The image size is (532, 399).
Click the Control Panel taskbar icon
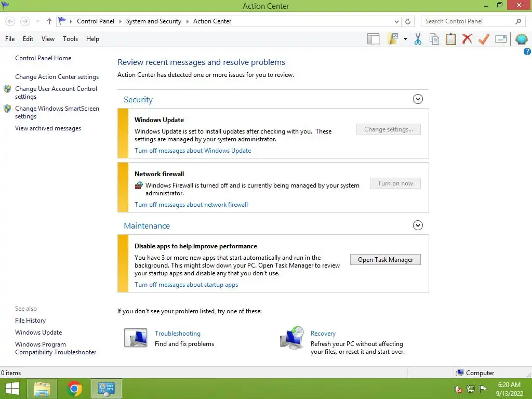click(107, 389)
